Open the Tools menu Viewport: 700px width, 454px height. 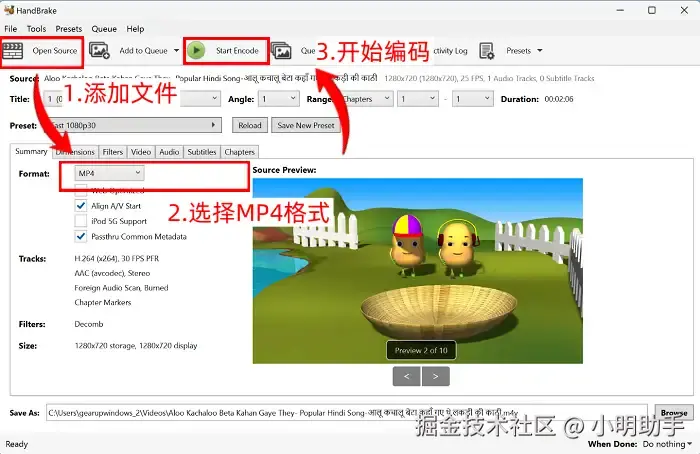37,29
